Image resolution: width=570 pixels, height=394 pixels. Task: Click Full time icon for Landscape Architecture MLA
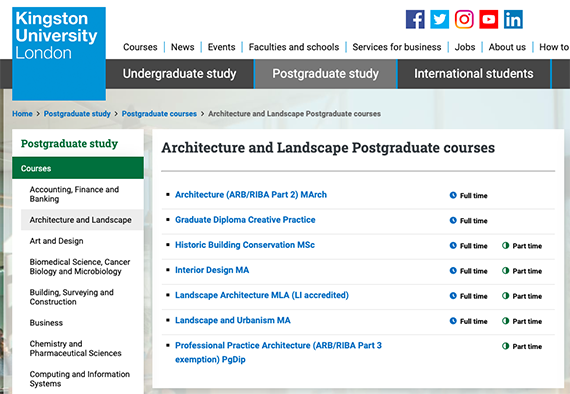coord(453,296)
